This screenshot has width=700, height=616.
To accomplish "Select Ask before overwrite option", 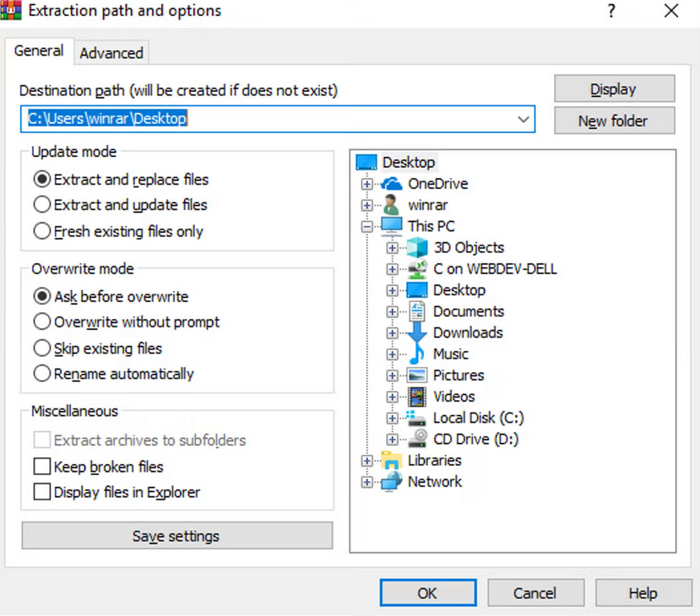I will [111, 297].
